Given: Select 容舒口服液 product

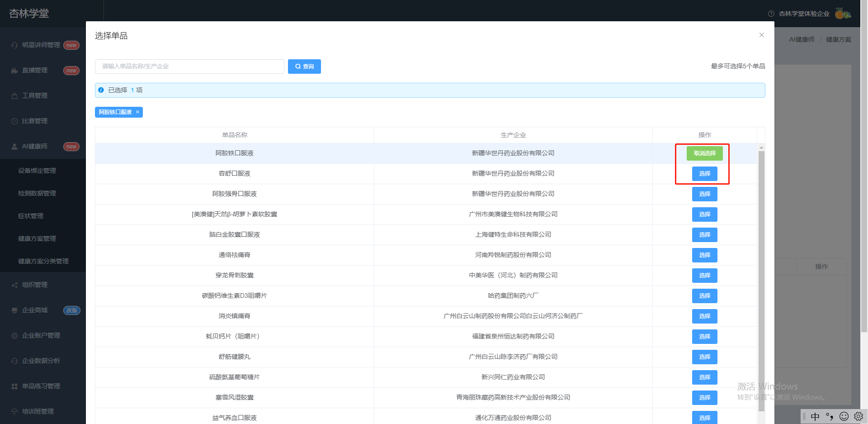Looking at the screenshot, I should (x=704, y=174).
